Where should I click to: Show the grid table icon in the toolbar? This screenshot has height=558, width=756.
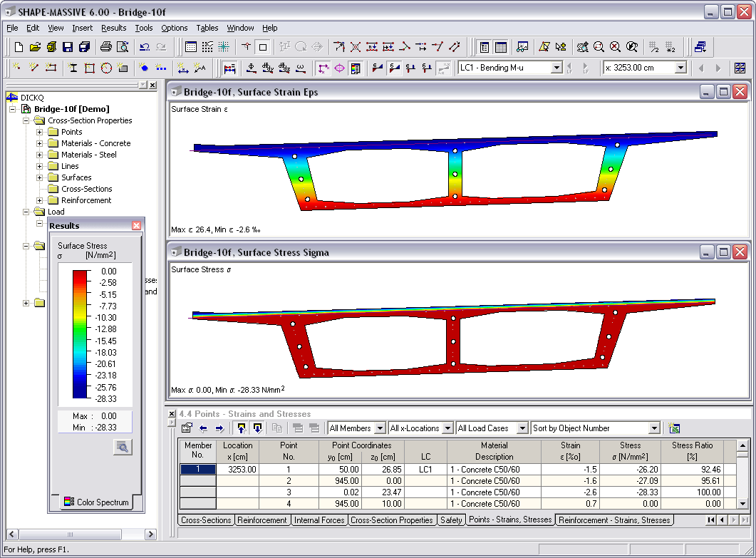[191, 47]
